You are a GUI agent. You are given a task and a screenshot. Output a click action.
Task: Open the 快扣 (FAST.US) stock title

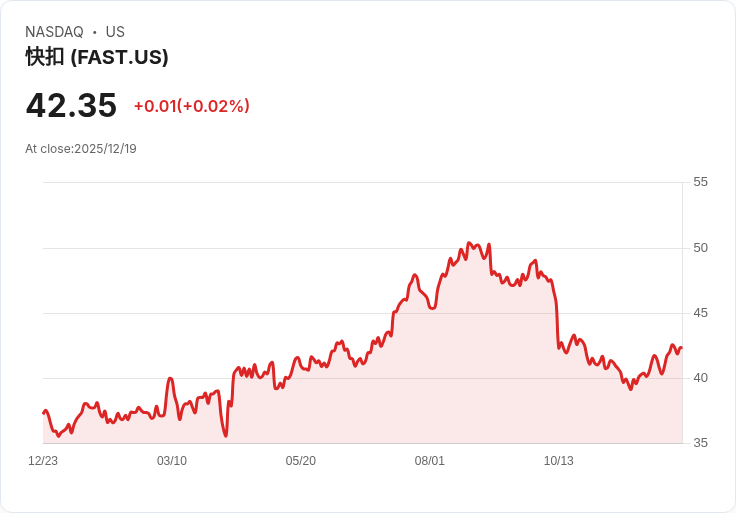point(97,57)
